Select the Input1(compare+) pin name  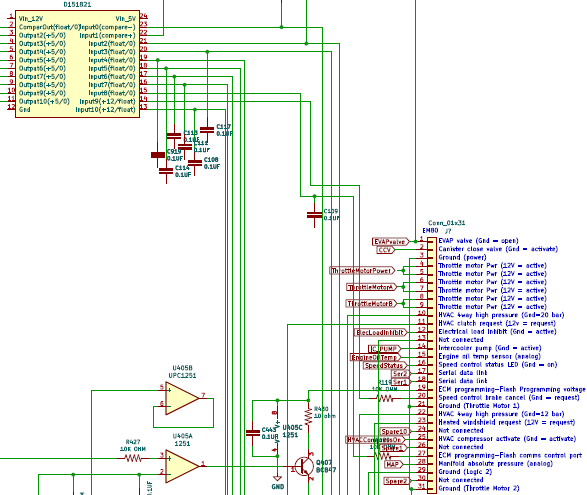coord(108,35)
